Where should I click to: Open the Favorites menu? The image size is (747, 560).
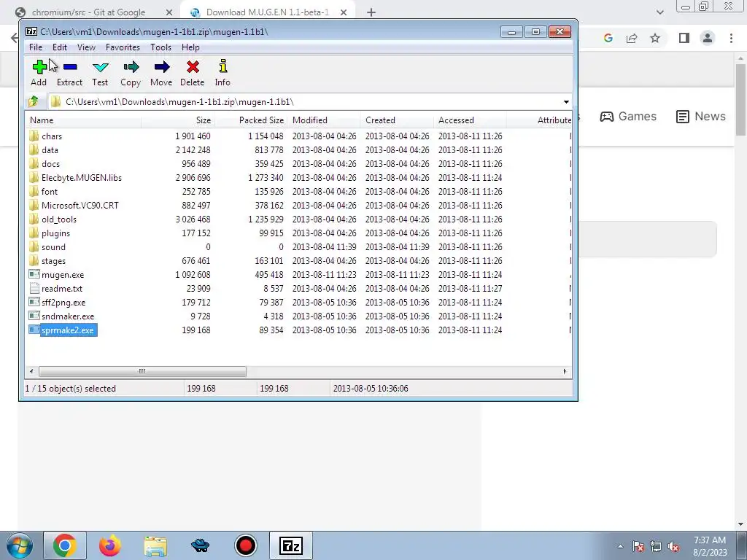pyautogui.click(x=123, y=47)
